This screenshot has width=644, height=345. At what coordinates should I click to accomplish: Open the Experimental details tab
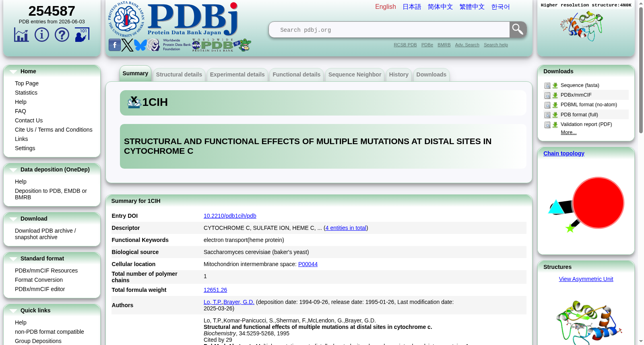(237, 74)
